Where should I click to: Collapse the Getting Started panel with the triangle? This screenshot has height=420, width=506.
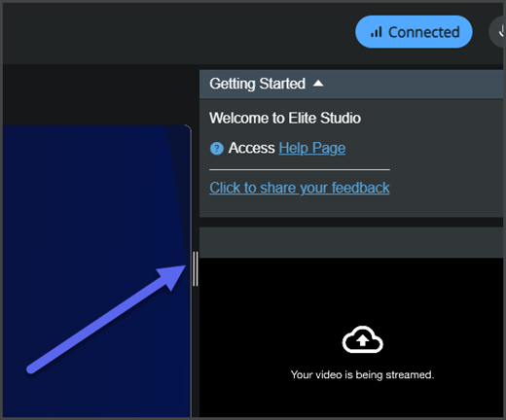(x=318, y=84)
